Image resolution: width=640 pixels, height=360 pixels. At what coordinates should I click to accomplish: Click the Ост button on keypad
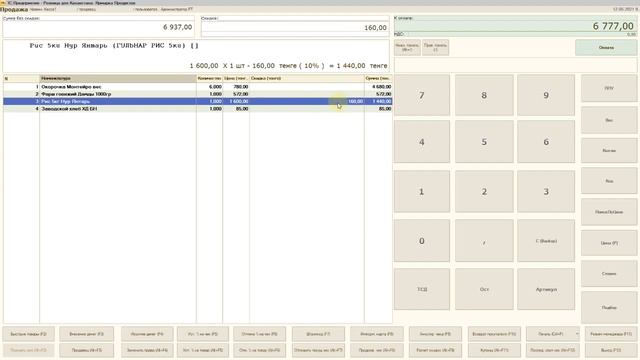(x=484, y=289)
